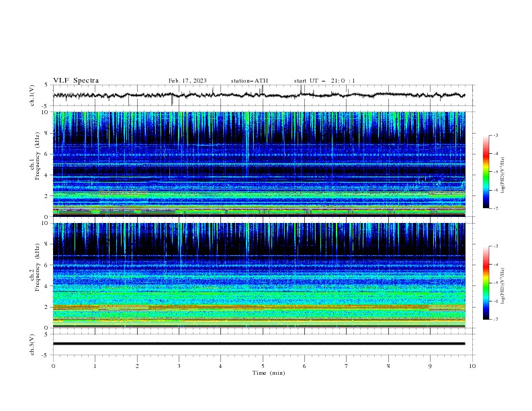This screenshot has height=411, width=532.
Task: Click the time axis tick label "4"
Action: 220,366
